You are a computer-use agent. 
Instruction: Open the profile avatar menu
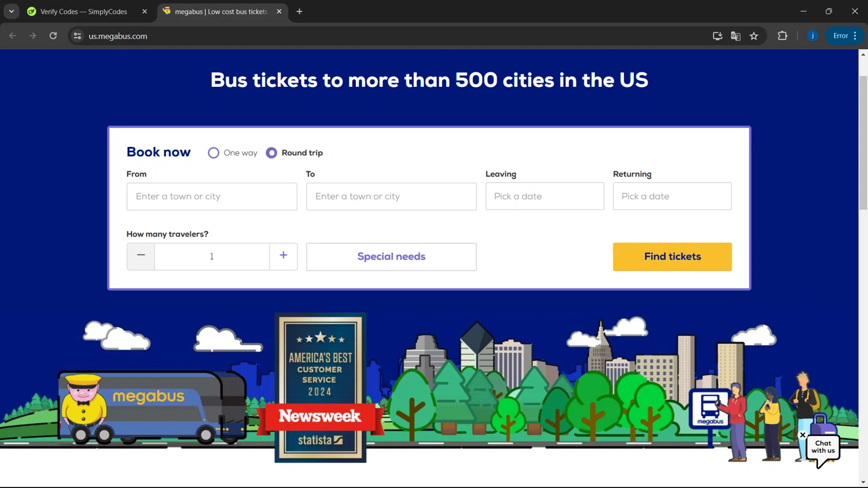point(812,36)
